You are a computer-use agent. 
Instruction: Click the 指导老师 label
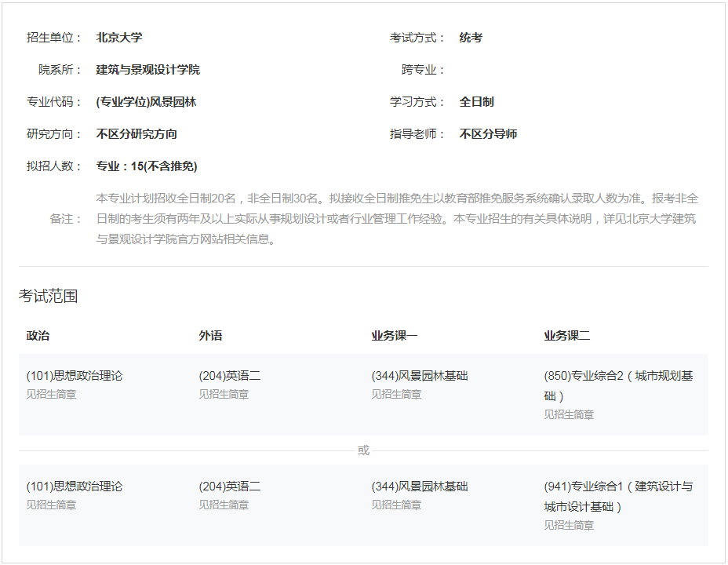[417, 134]
